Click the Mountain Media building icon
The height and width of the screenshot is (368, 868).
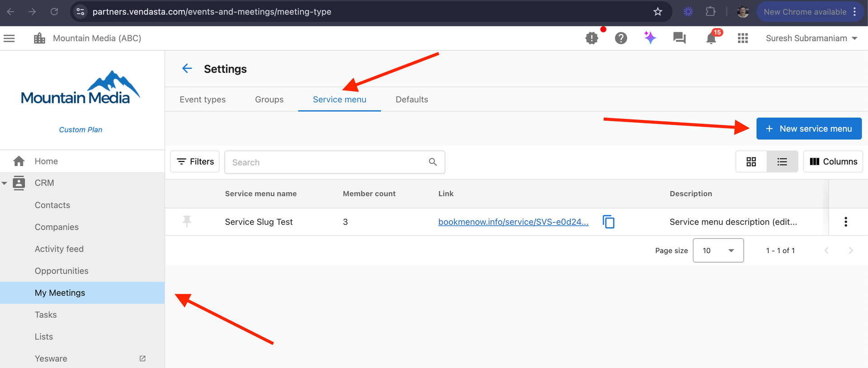(x=40, y=38)
